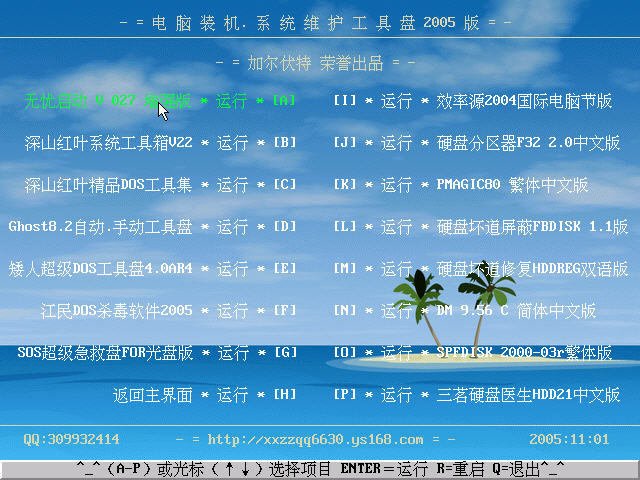Image resolution: width=640 pixels, height=480 pixels.
Task: Select PMAGIC80 繁体中文版 entry [K]
Action: 461,185
